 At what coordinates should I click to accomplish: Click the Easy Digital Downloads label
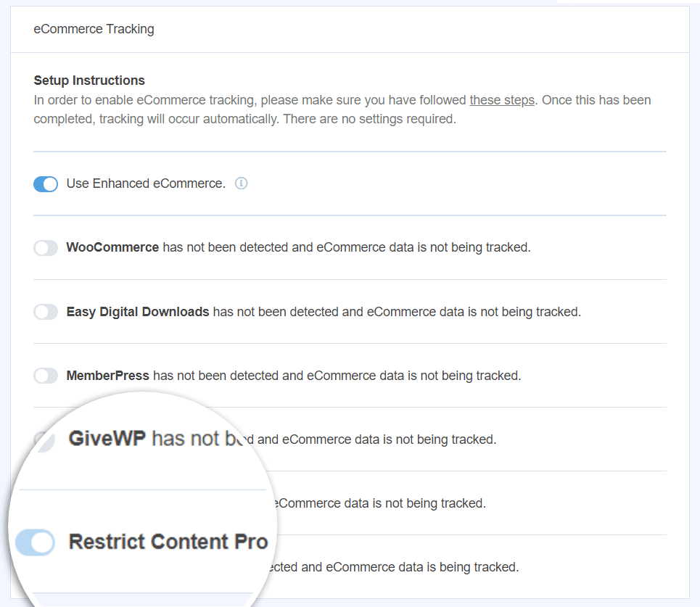pyautogui.click(x=138, y=311)
